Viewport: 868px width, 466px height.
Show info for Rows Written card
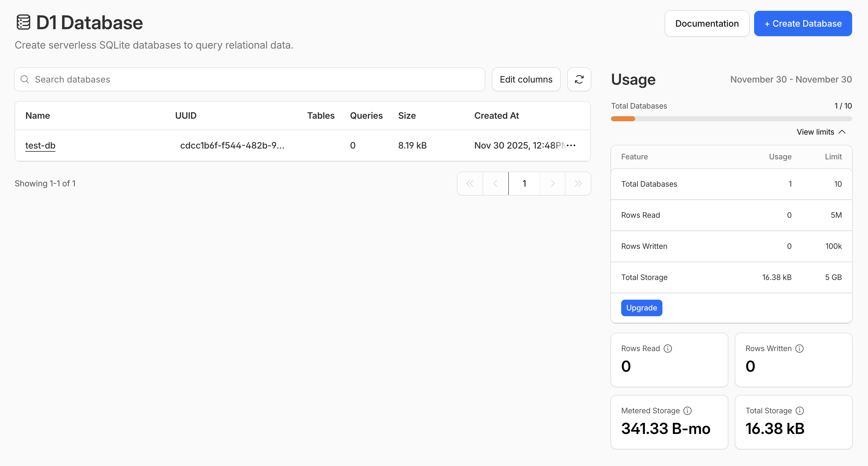coord(799,348)
